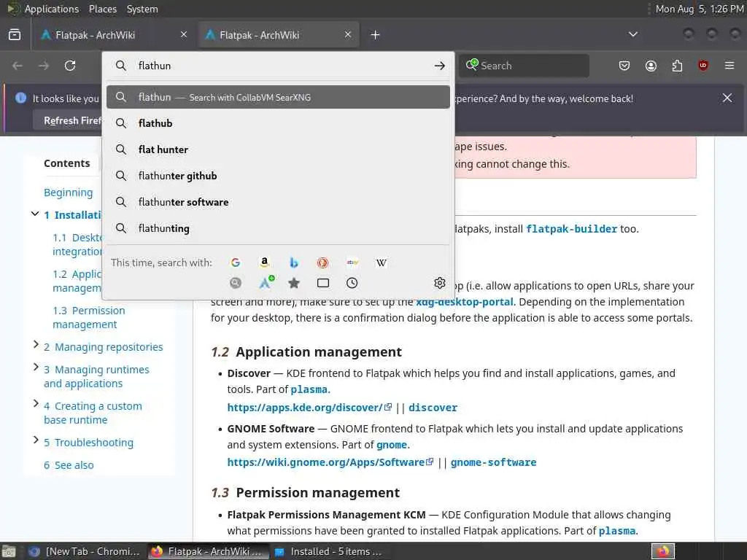Switch to the second Flatpak - ArchWiki tab
This screenshot has width=747, height=560.
point(279,35)
